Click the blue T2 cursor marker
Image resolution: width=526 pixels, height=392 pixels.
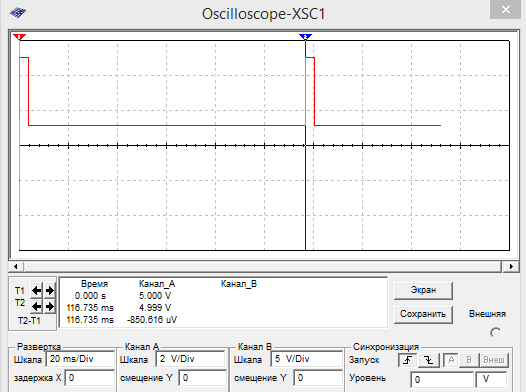pyautogui.click(x=305, y=37)
